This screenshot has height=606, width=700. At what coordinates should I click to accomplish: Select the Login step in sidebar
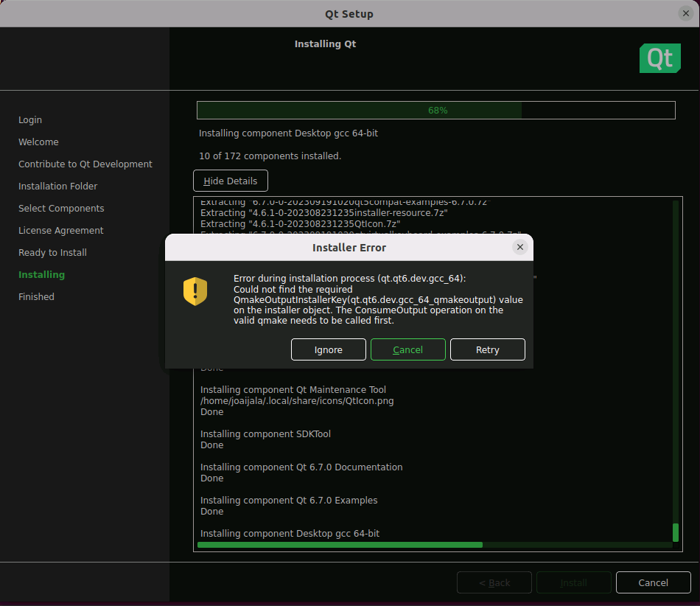pyautogui.click(x=30, y=119)
